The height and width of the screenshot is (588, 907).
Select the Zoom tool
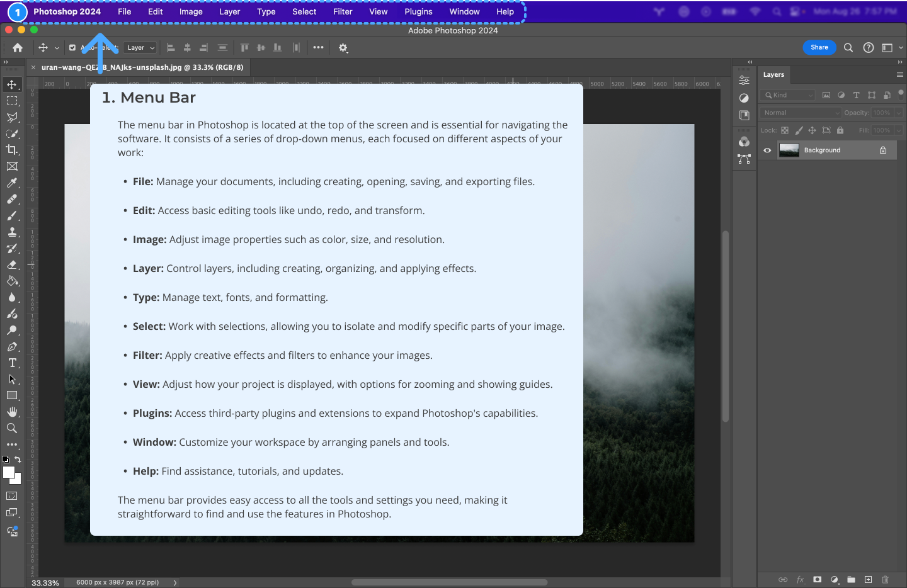12,428
